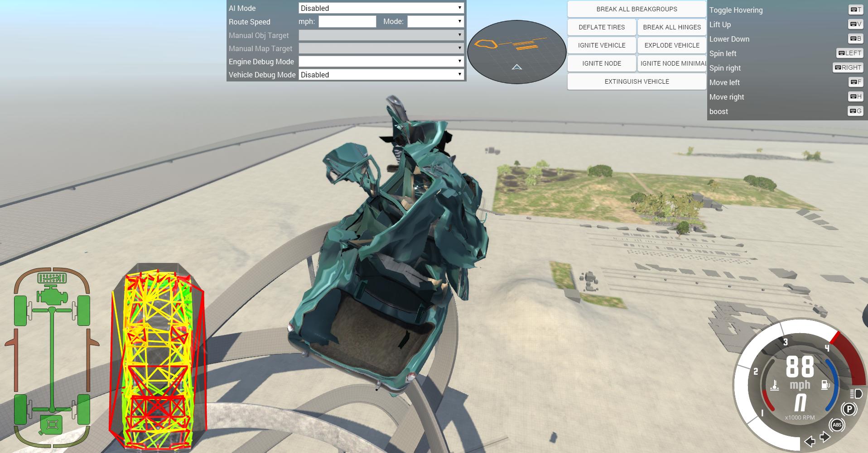Click the Explode Vehicle button
868x453 pixels.
tap(672, 45)
